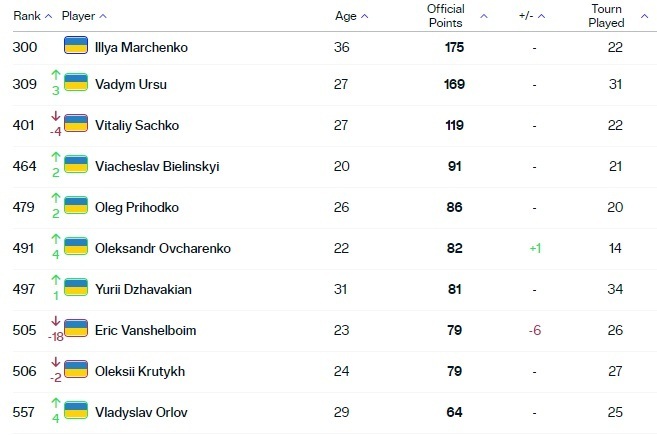Click flag beside Vladyslav Orlov
Viewport: 657px width, 435px height.
coord(75,412)
